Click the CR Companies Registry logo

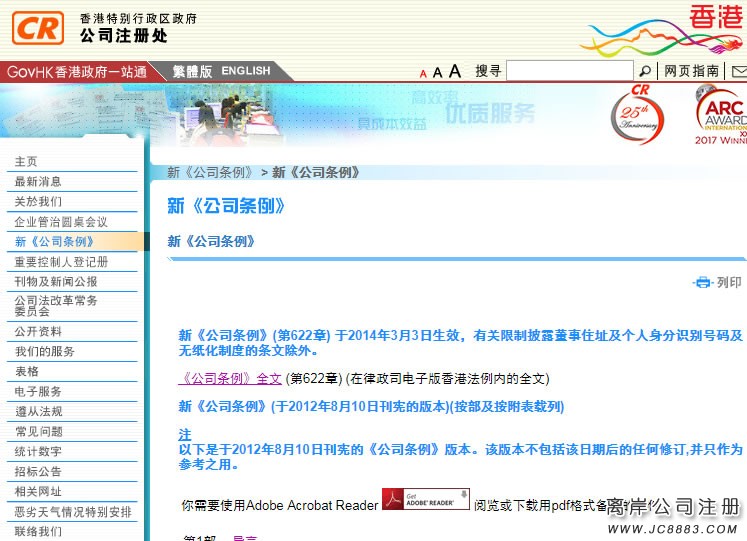coord(38,28)
